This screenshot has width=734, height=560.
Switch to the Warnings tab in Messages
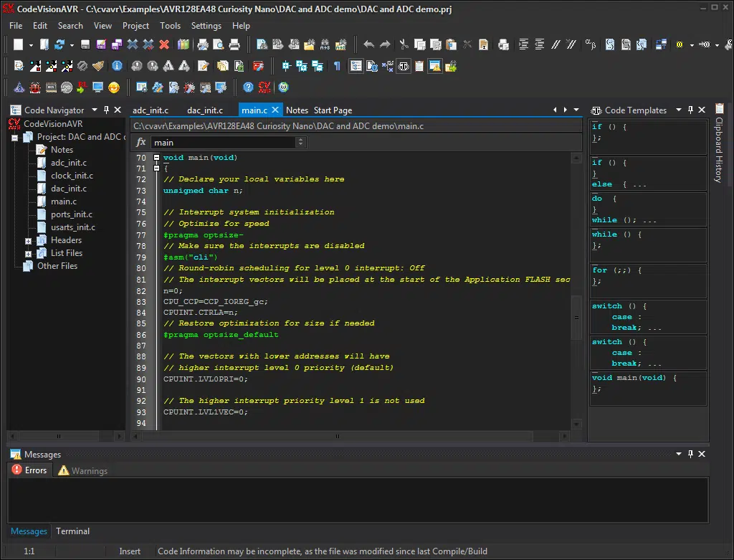(83, 470)
